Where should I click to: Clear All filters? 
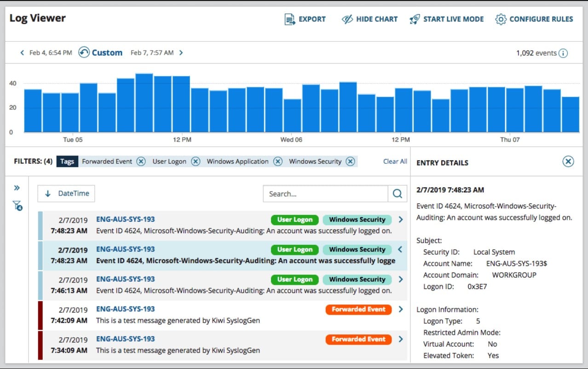click(x=395, y=161)
